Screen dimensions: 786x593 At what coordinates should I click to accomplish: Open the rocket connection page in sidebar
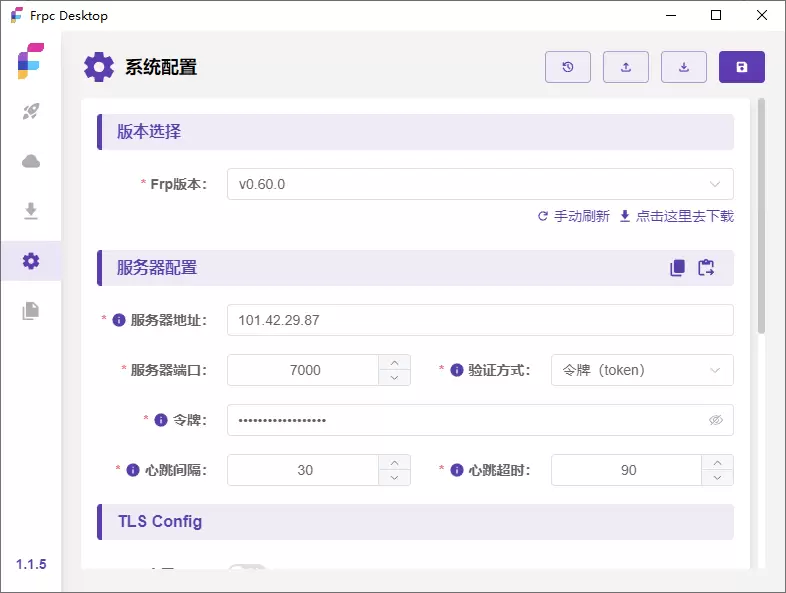(x=31, y=111)
